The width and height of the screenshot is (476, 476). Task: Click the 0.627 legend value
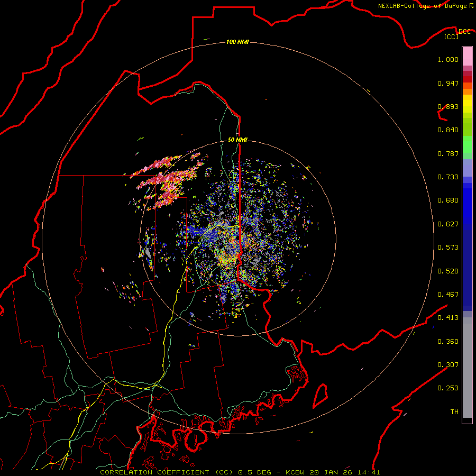coord(448,224)
